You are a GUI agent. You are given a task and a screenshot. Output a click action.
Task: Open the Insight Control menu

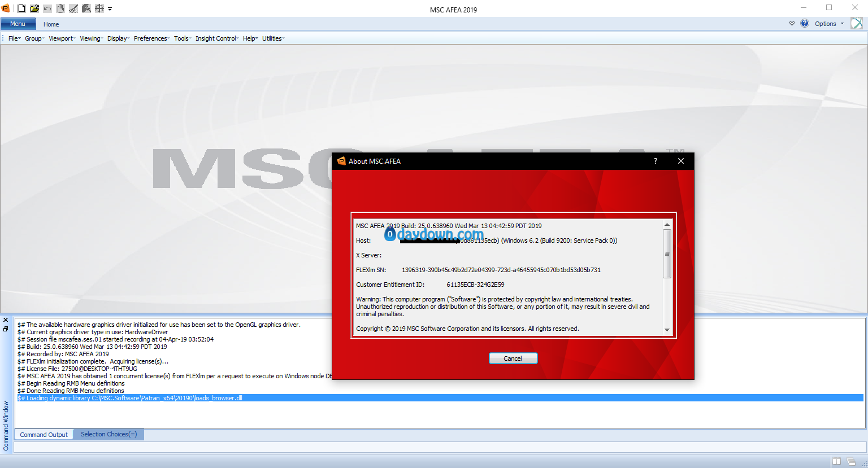[x=217, y=38]
